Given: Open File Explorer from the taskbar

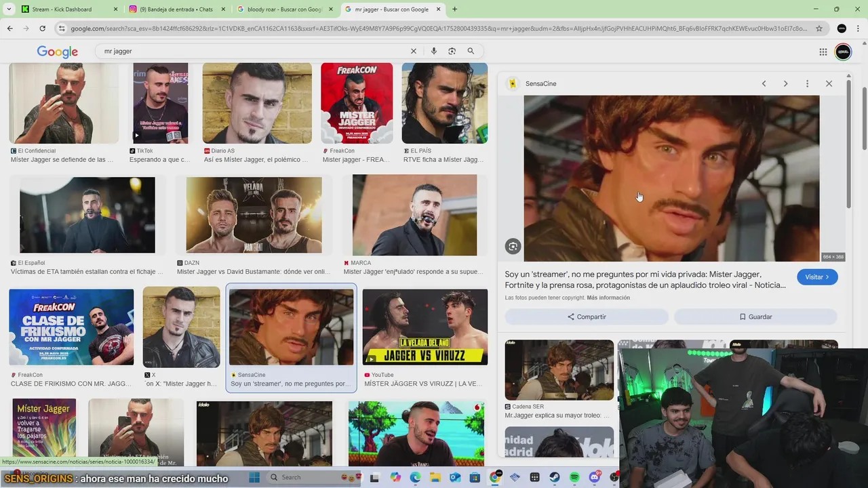Looking at the screenshot, I should (x=435, y=478).
